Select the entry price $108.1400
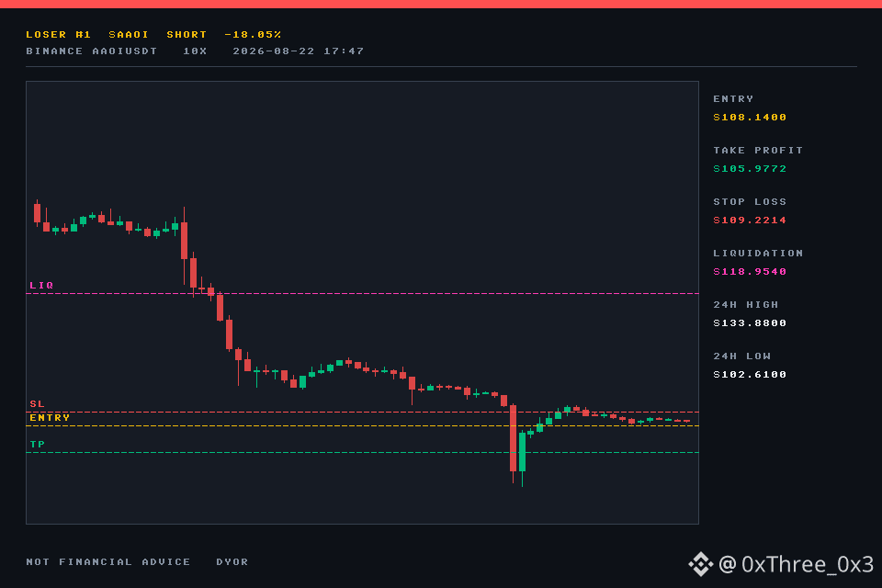 [x=750, y=117]
